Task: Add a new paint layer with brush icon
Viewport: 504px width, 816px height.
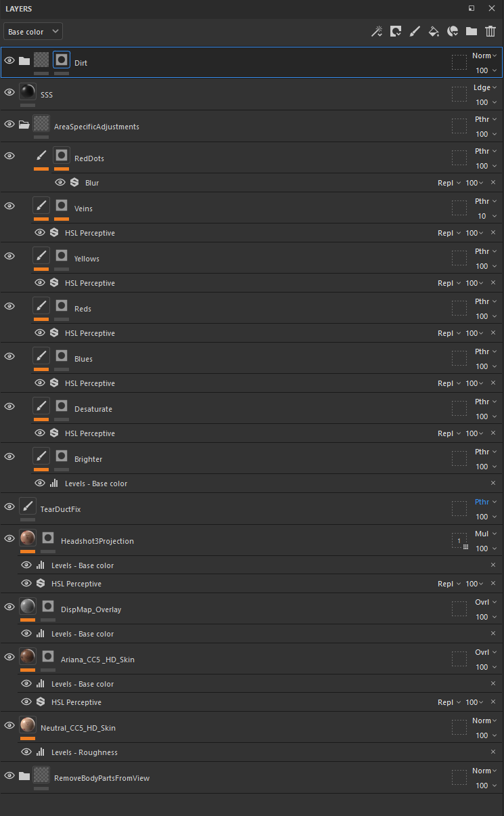Action: coord(415,31)
